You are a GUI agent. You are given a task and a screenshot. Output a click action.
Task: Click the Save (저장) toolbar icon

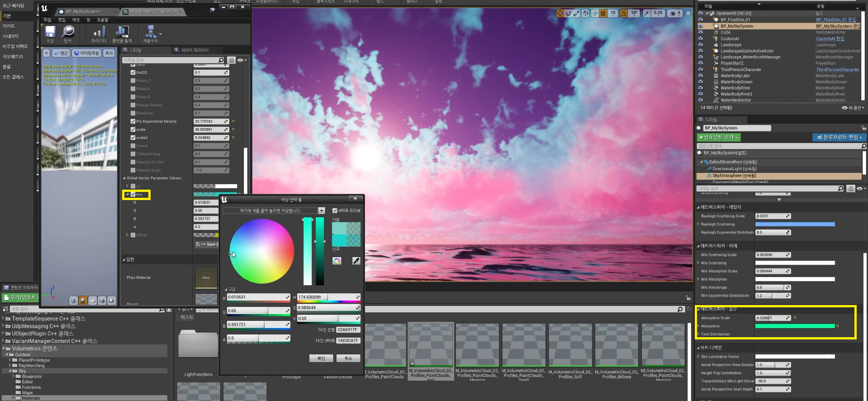pos(50,32)
